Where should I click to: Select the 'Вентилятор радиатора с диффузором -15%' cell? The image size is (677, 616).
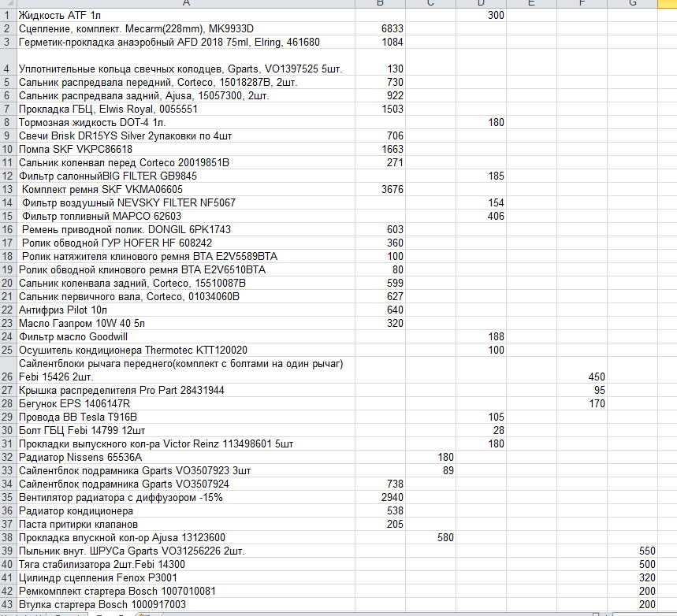[x=186, y=497]
